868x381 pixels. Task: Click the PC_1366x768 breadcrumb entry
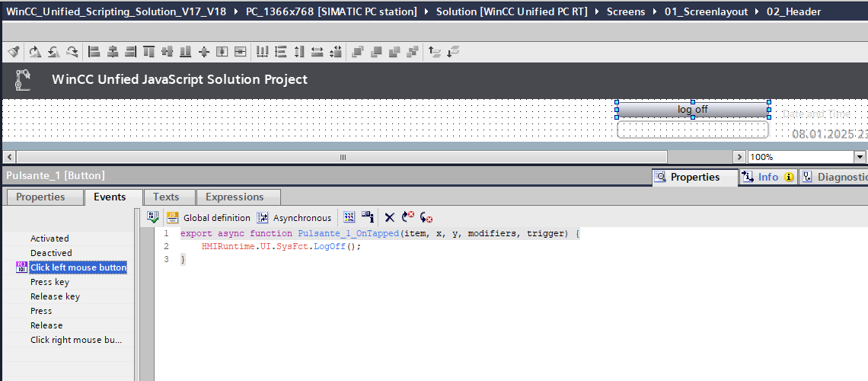[331, 11]
